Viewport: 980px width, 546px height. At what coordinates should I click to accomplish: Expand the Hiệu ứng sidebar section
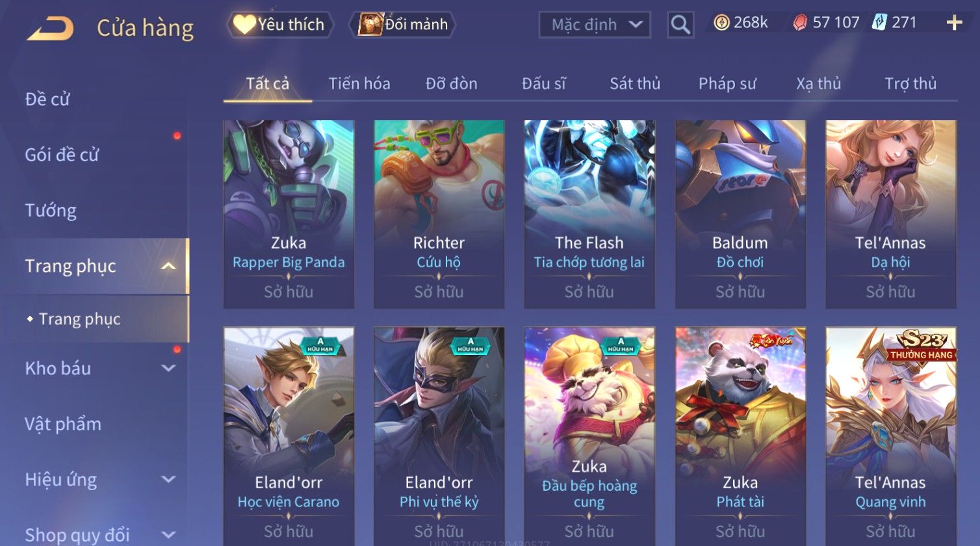[x=168, y=480]
